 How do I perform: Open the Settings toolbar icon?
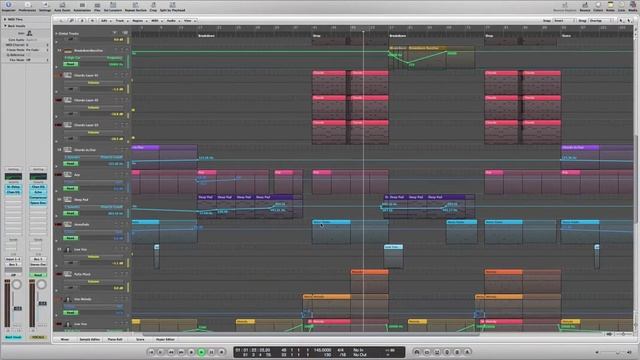45,6
